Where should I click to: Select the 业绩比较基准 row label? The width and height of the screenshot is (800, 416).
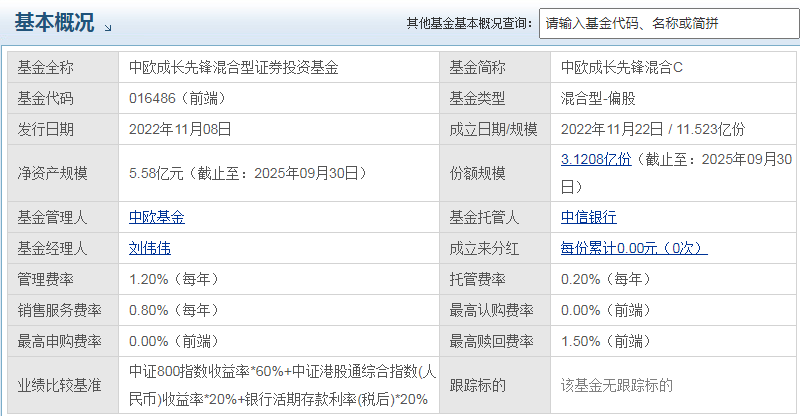pyautogui.click(x=60, y=385)
